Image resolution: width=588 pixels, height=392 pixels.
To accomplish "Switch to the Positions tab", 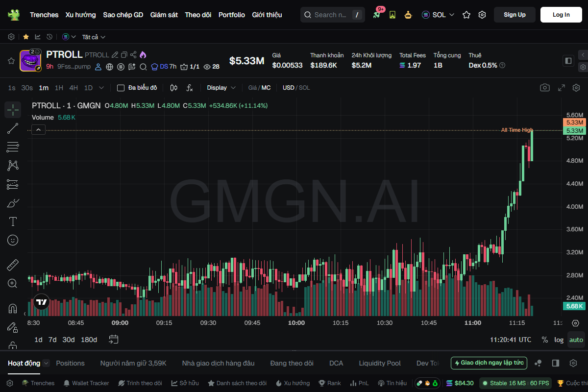I will (x=70, y=363).
